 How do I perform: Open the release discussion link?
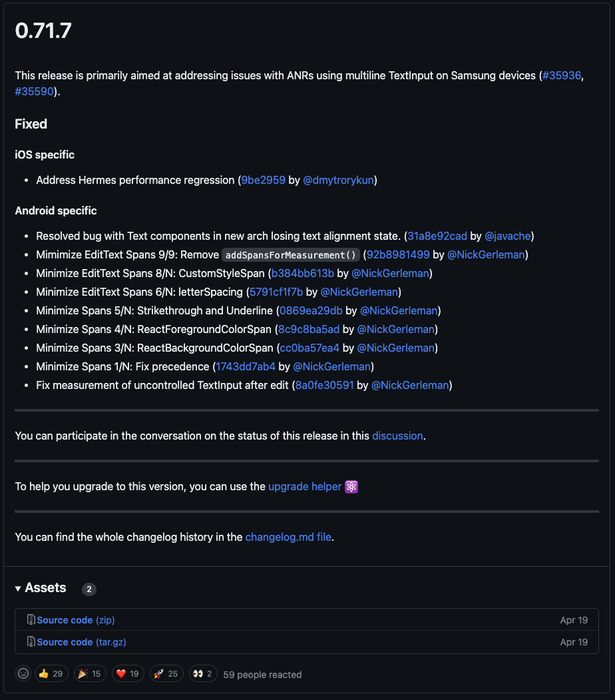(397, 436)
